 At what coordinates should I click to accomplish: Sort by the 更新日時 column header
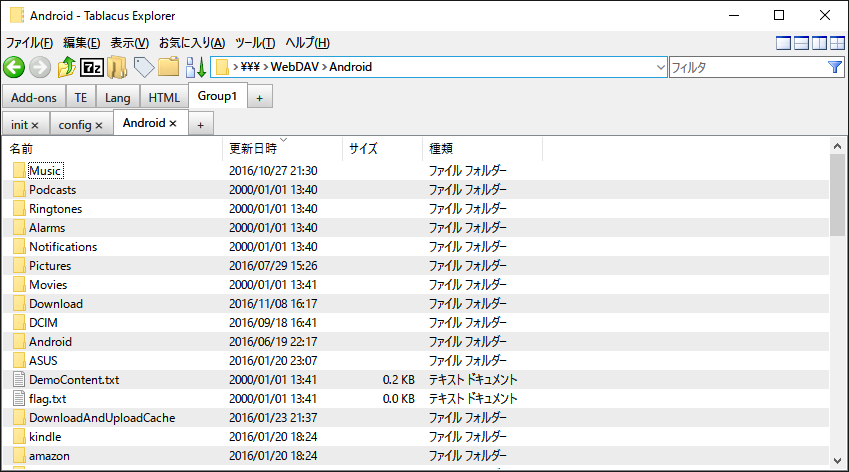click(x=283, y=148)
